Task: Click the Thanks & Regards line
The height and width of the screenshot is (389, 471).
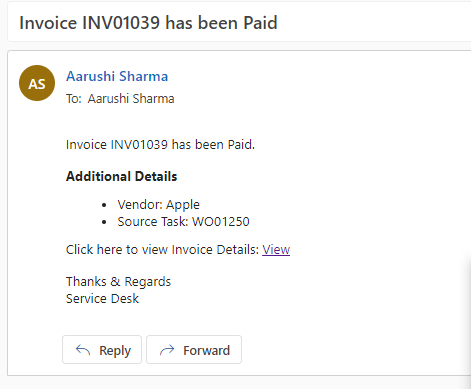Action: click(118, 282)
